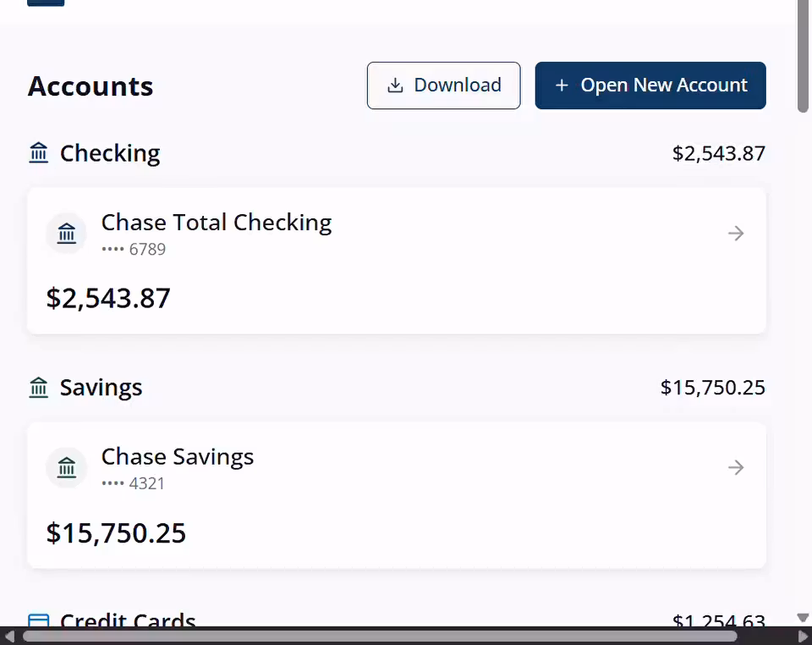Click the round bank icon for Chase Total Checking
812x645 pixels.
click(x=67, y=233)
